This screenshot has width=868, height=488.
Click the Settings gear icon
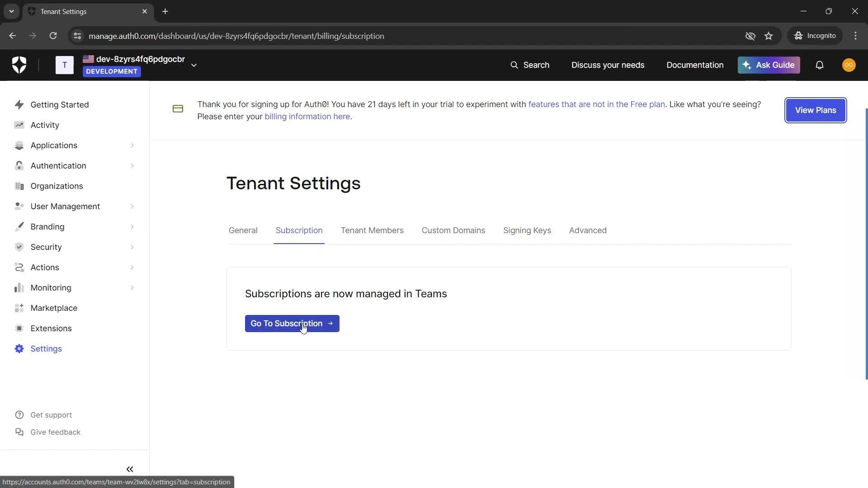coord(19,348)
